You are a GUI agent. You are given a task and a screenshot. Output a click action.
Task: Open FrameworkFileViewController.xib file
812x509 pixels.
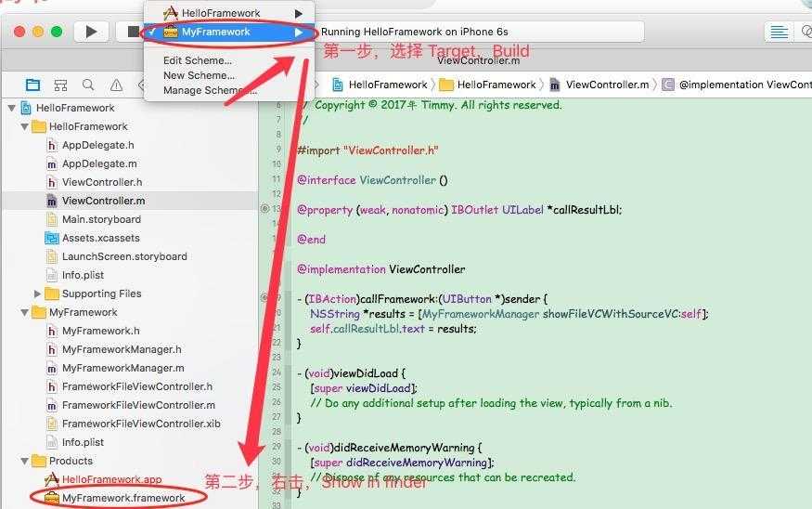tap(141, 424)
